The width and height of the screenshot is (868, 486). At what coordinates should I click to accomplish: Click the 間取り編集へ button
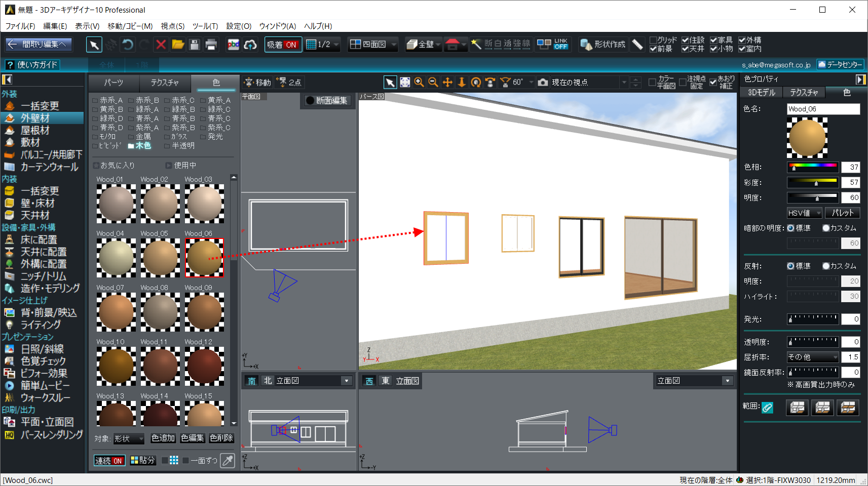39,45
